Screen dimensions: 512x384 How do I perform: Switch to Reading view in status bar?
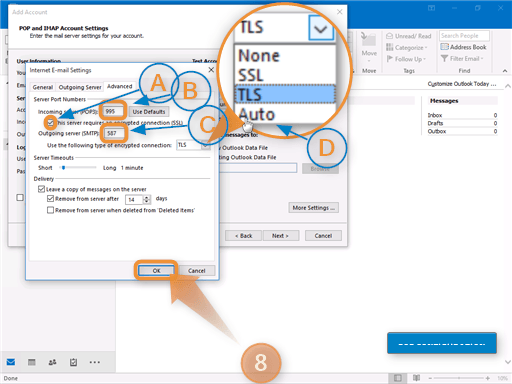point(416,378)
